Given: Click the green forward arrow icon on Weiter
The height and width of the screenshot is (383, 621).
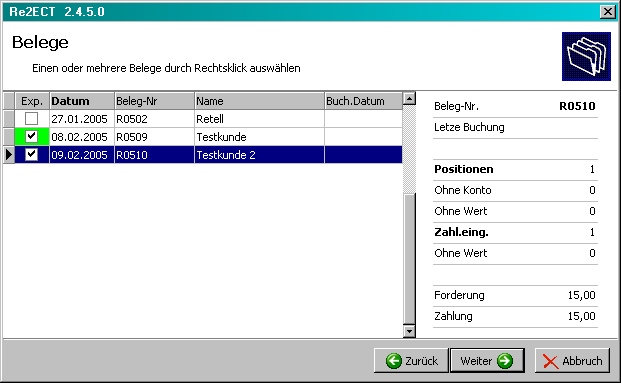Looking at the screenshot, I should [x=505, y=361].
